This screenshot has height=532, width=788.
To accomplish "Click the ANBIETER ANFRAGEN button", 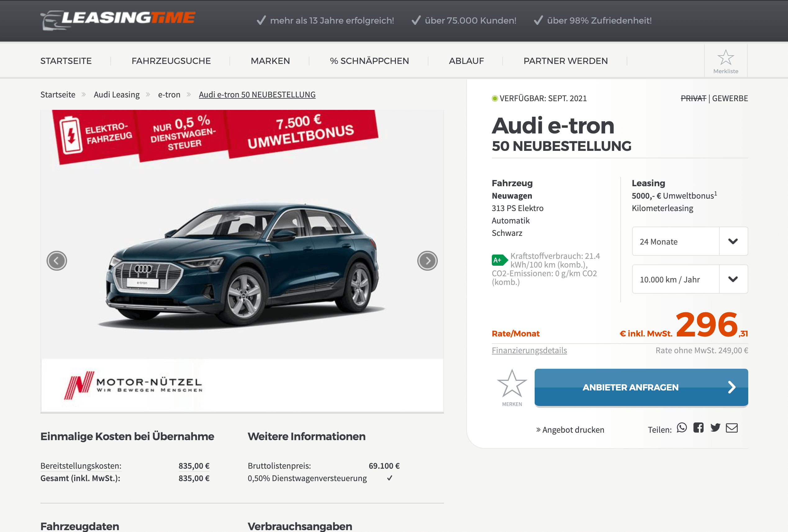I will 641,387.
